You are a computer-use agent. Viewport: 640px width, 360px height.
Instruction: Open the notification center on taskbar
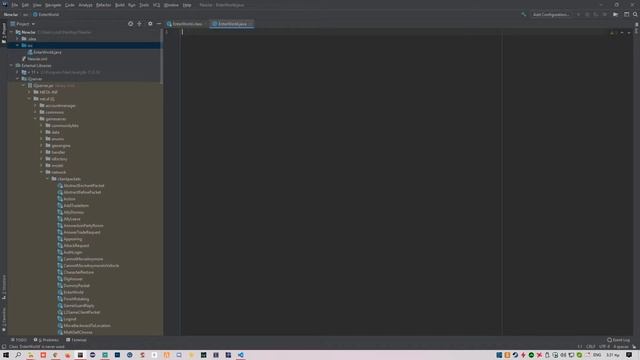[629, 355]
